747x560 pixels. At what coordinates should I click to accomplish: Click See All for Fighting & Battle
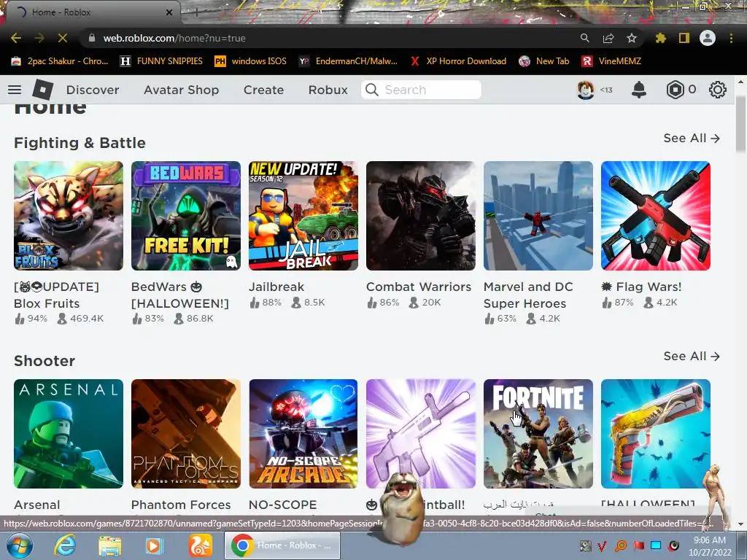point(692,138)
